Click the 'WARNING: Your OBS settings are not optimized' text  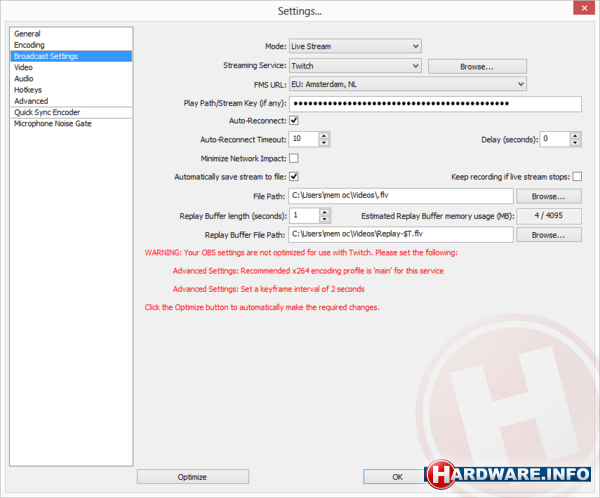[301, 253]
